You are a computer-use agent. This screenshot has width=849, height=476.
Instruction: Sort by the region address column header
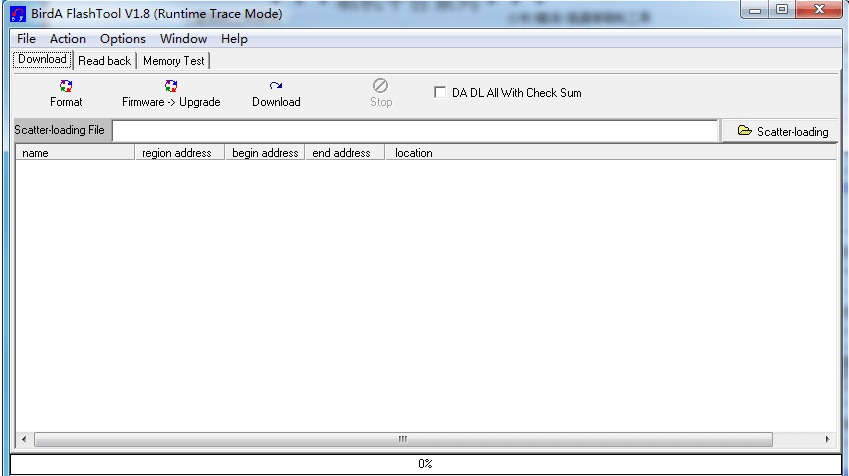click(x=180, y=153)
